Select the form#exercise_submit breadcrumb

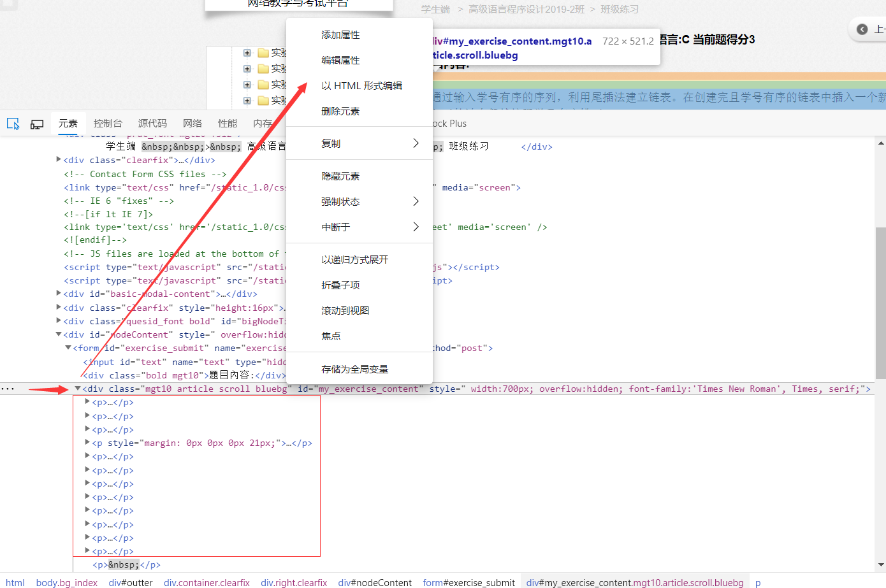click(469, 582)
